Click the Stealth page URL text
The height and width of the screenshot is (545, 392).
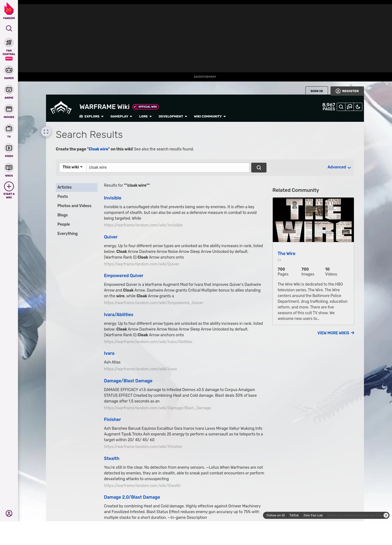[x=142, y=486]
